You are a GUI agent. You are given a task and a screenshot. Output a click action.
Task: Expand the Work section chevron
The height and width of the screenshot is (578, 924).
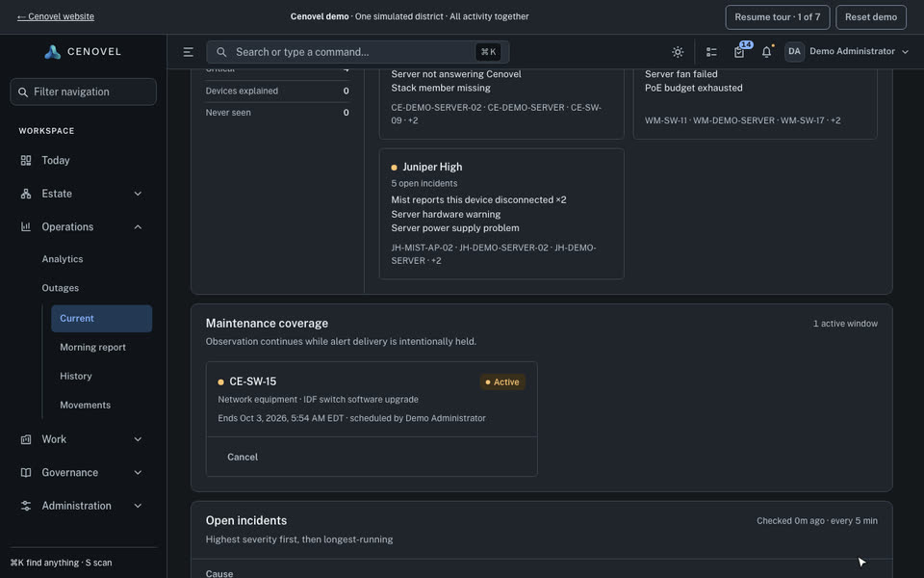tap(138, 439)
